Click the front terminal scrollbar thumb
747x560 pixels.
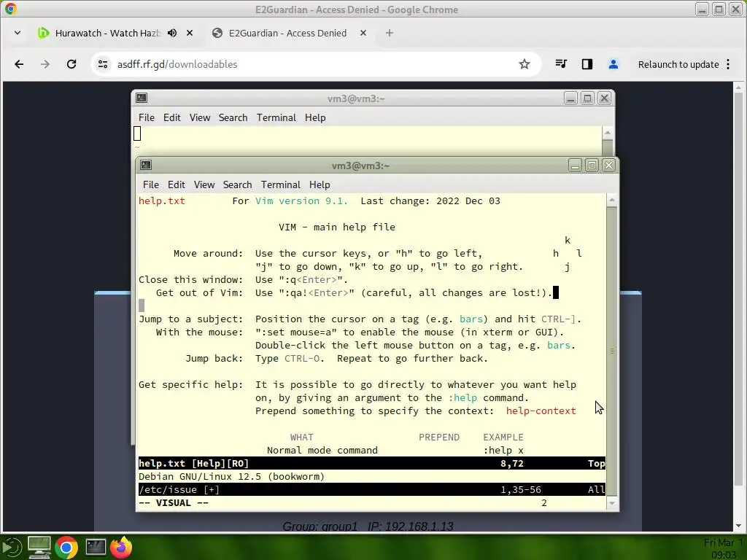coord(612,351)
